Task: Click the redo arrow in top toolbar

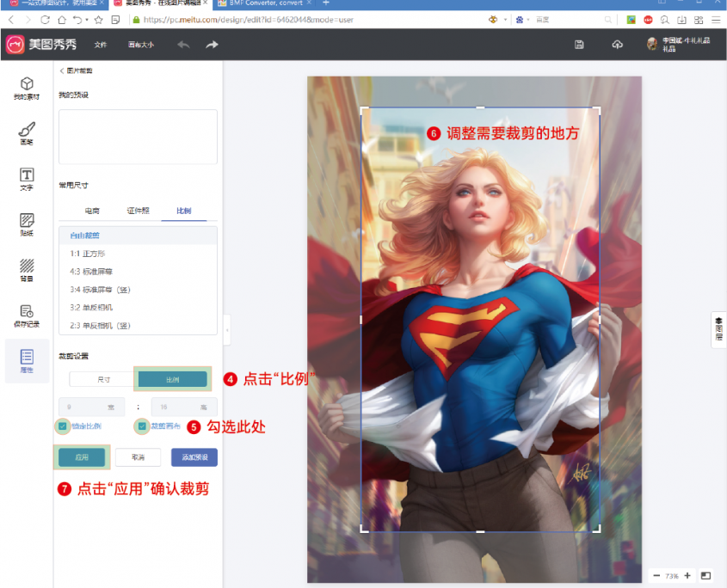Action: pos(212,45)
